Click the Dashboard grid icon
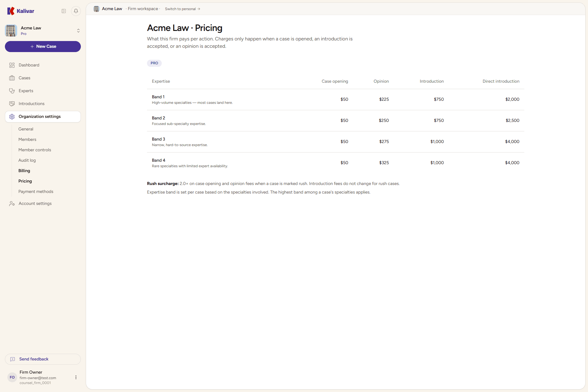Screen dimensions: 588x392 click(x=12, y=65)
